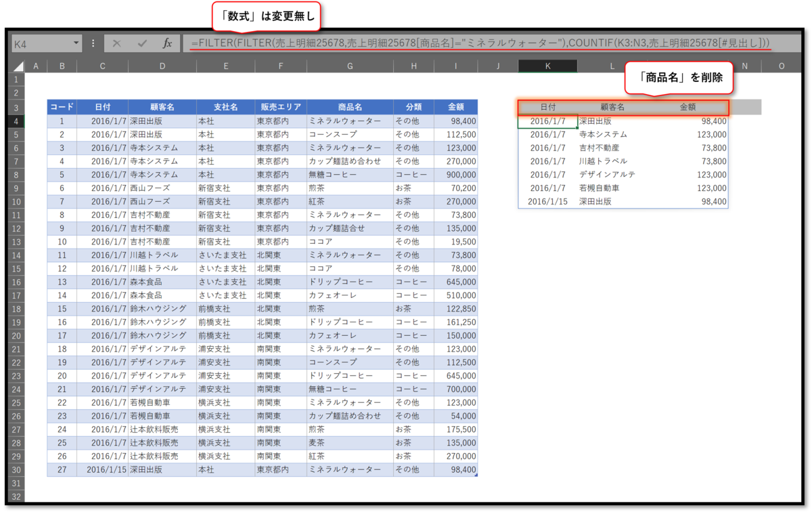The height and width of the screenshot is (512, 812).
Task: Click the blue 日付 table header
Action: click(x=102, y=107)
